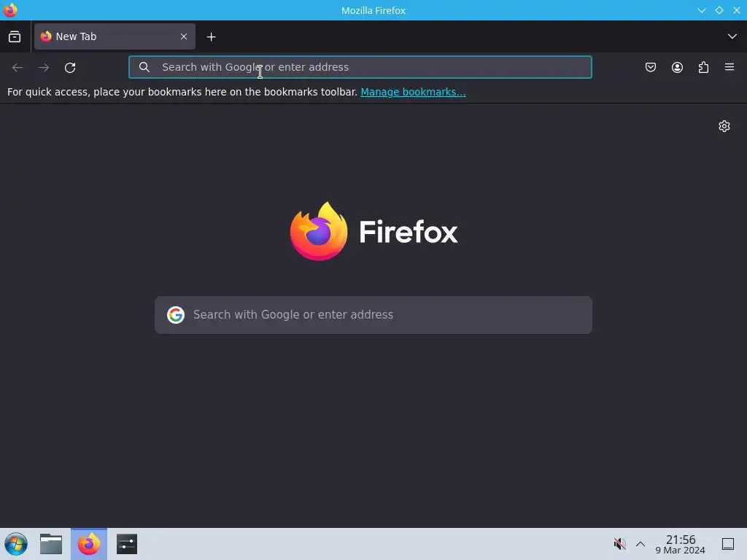Open the window menu Firefox title icon
747x560 pixels.
coord(10,10)
